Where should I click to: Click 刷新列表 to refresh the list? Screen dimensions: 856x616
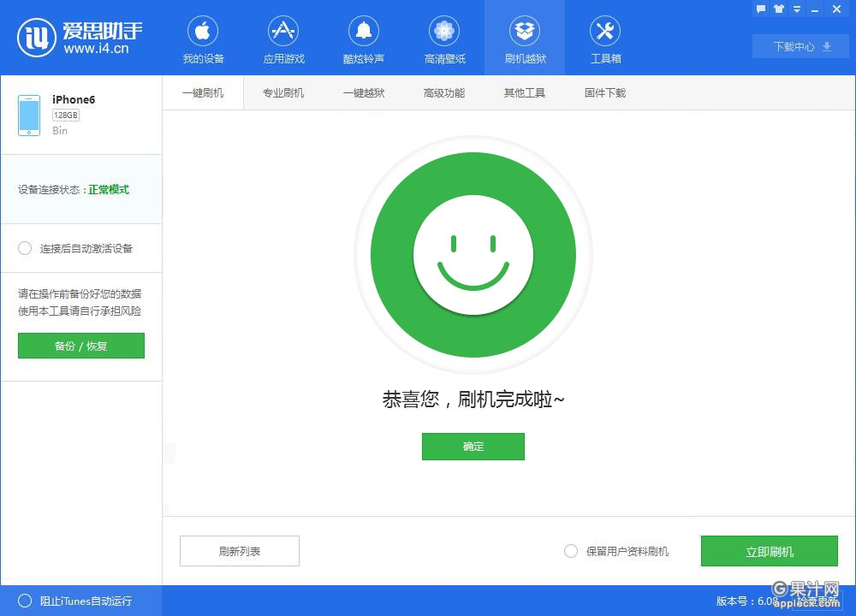(239, 551)
